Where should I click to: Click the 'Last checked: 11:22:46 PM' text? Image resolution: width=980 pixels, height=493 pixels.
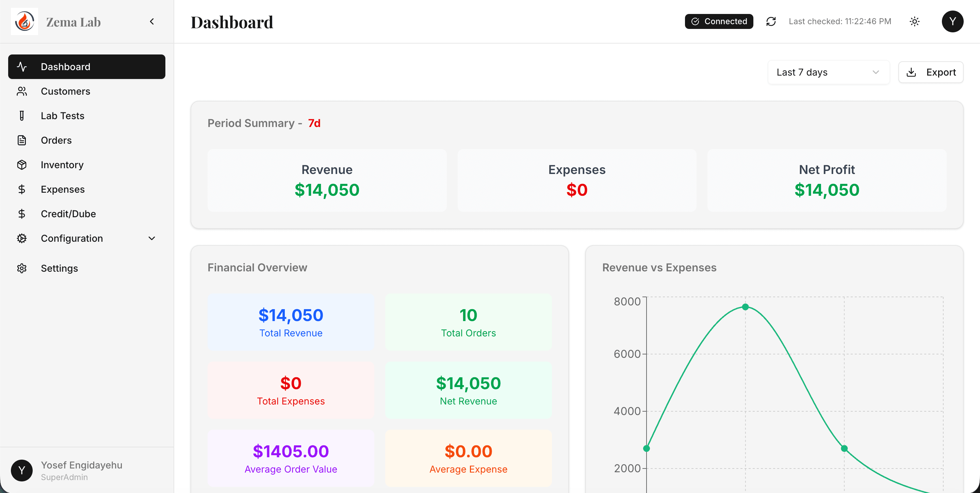(x=839, y=21)
